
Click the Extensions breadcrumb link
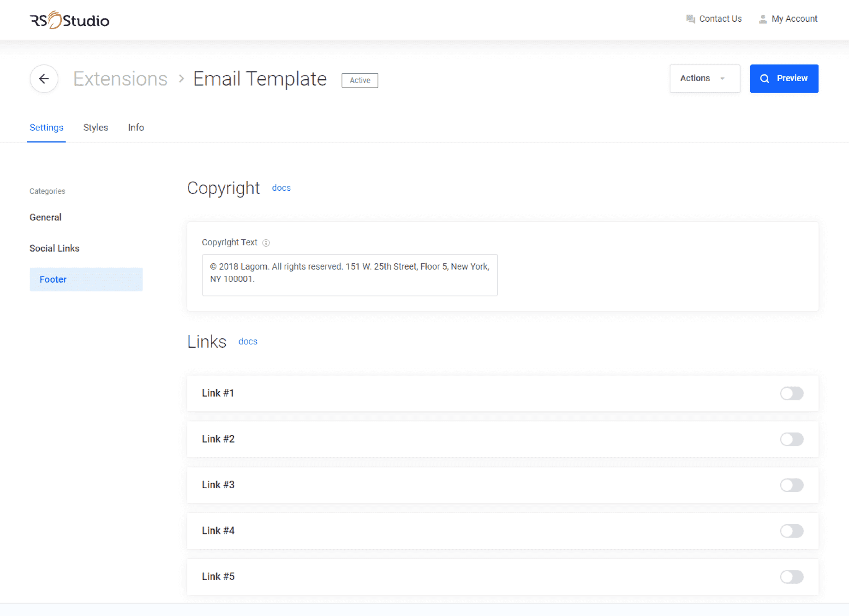pos(120,79)
